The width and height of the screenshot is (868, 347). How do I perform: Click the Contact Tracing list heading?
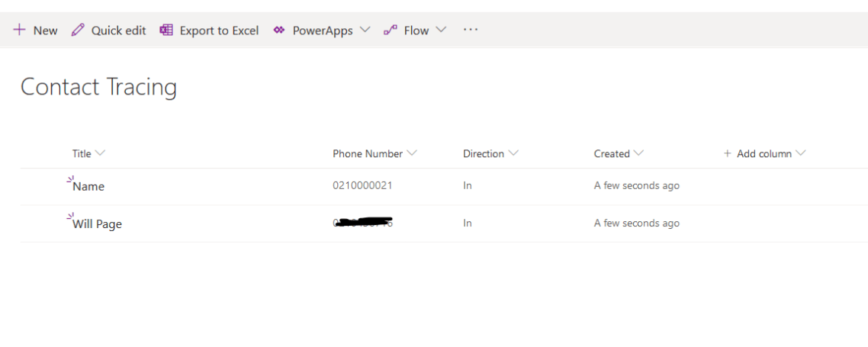click(98, 87)
